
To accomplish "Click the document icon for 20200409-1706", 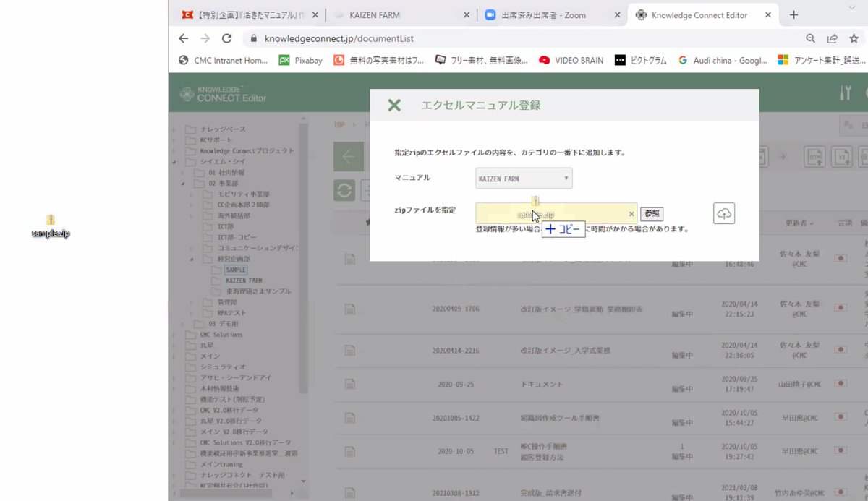I will (350, 308).
